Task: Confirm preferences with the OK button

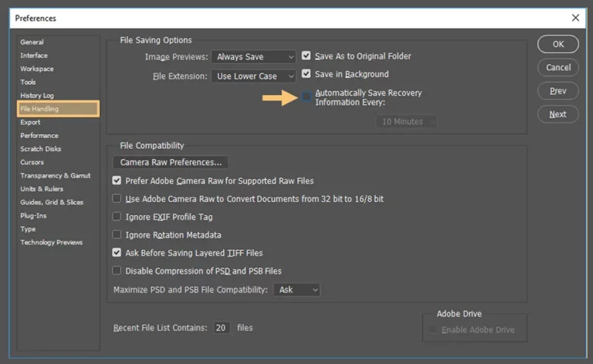Action: point(557,44)
